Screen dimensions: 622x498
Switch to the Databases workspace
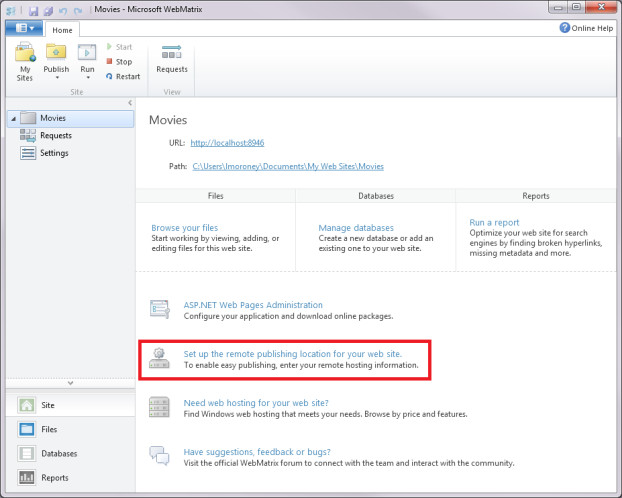point(71,453)
